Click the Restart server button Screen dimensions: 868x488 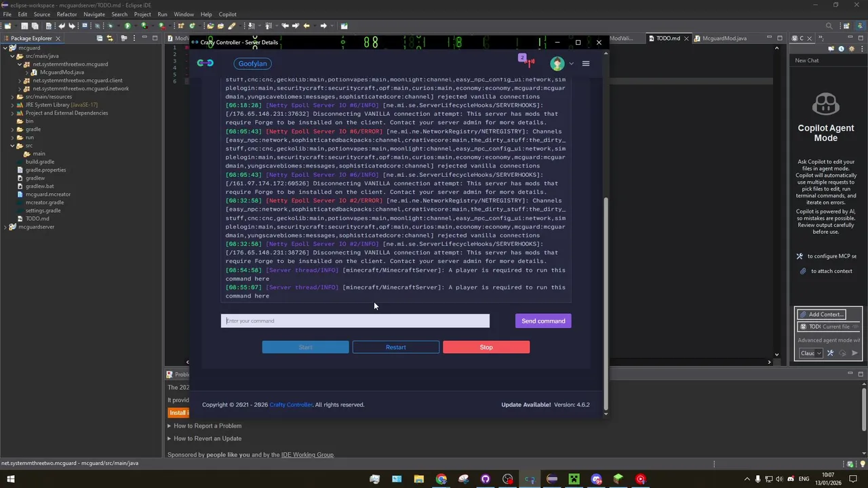(x=396, y=347)
